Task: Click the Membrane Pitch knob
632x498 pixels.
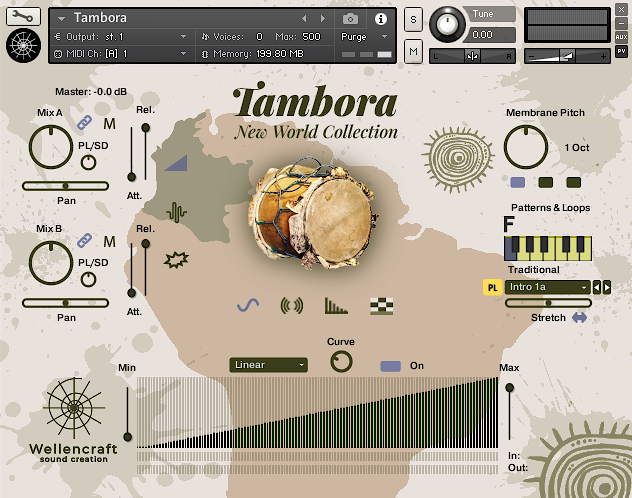Action: pos(526,147)
